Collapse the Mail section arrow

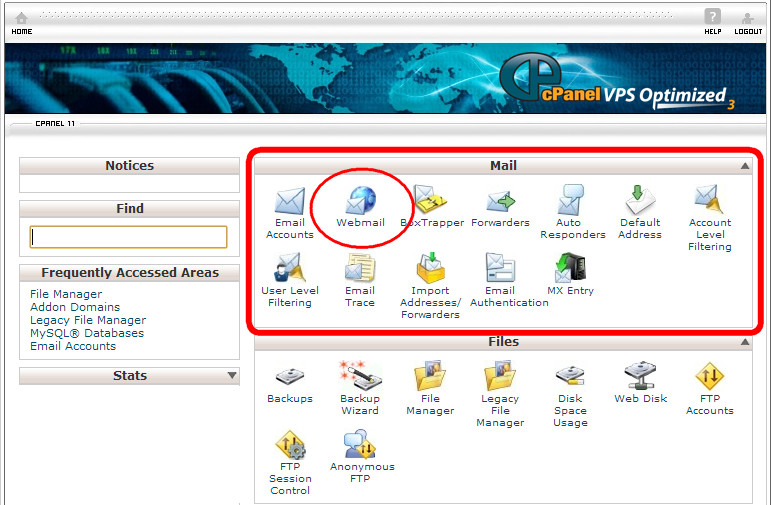click(745, 166)
